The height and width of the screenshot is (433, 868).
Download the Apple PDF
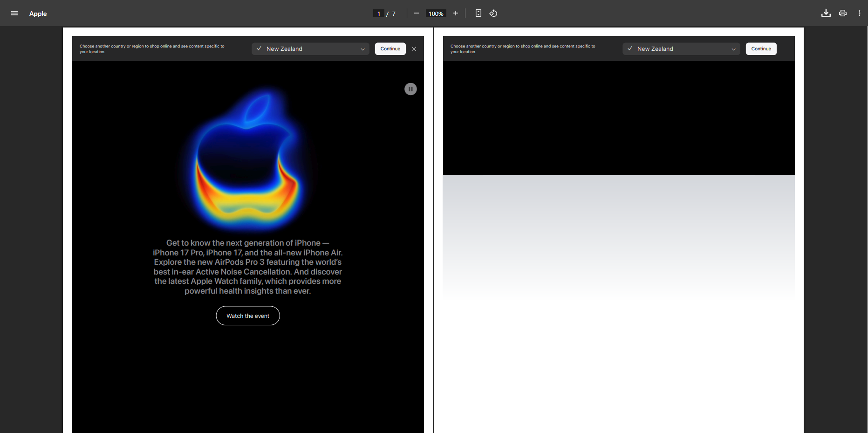[x=826, y=14]
